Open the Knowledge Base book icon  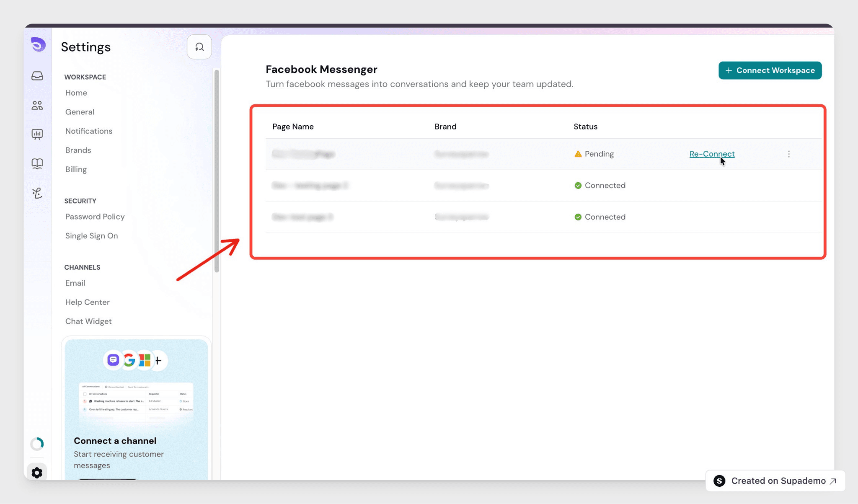(37, 163)
